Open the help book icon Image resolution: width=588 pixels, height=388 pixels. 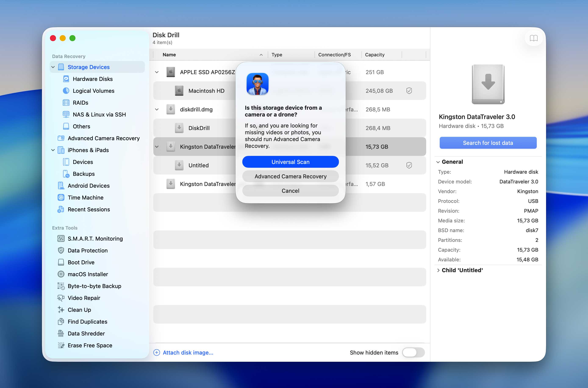click(534, 38)
